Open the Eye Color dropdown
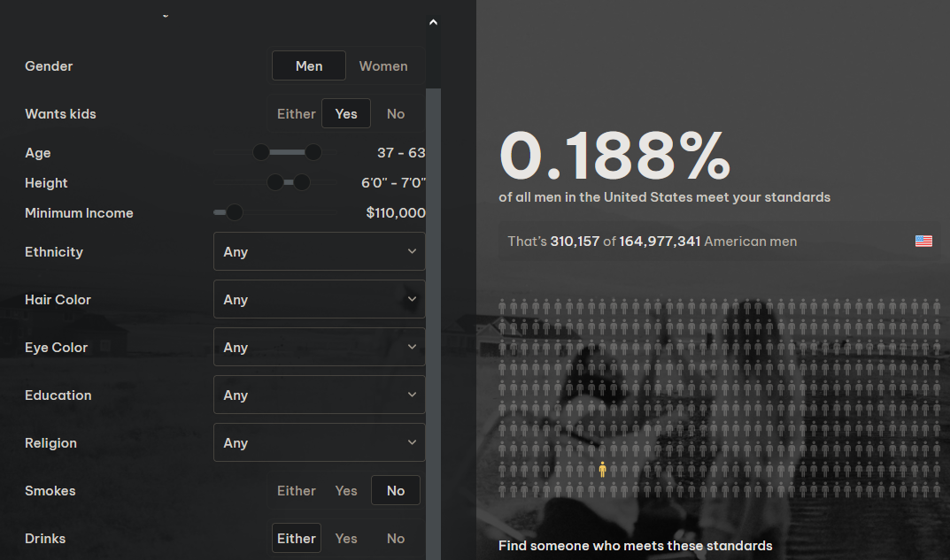This screenshot has height=560, width=950. pos(320,347)
